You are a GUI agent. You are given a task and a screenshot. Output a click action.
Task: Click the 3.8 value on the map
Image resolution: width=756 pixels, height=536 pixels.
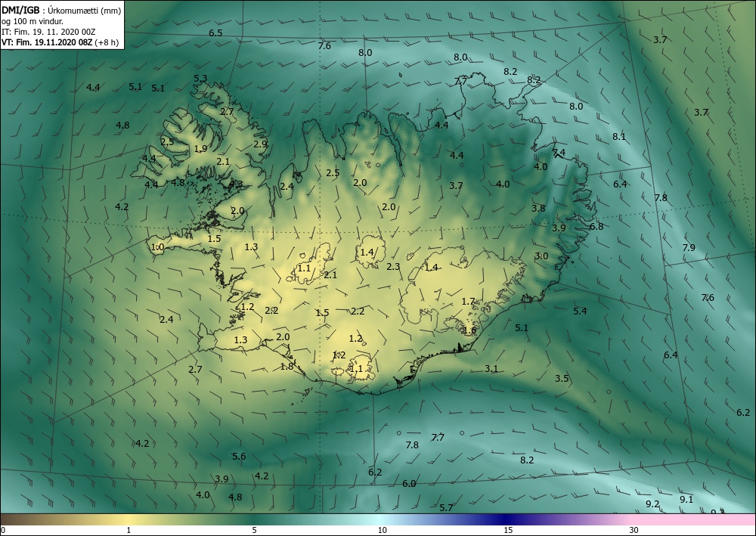pyautogui.click(x=538, y=208)
